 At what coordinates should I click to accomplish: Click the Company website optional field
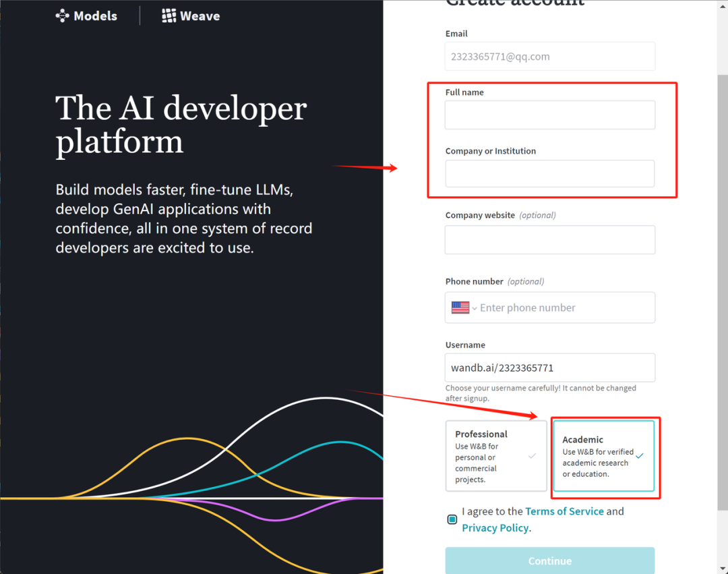coord(549,240)
